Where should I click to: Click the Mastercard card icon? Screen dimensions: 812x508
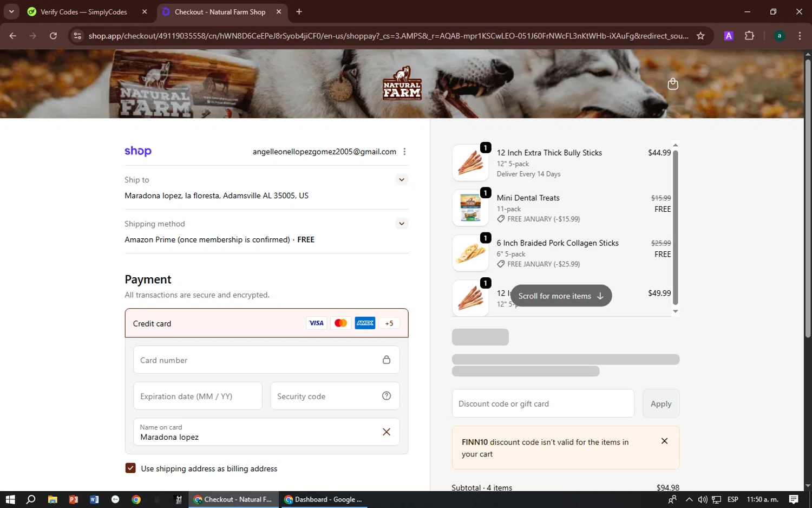point(340,323)
